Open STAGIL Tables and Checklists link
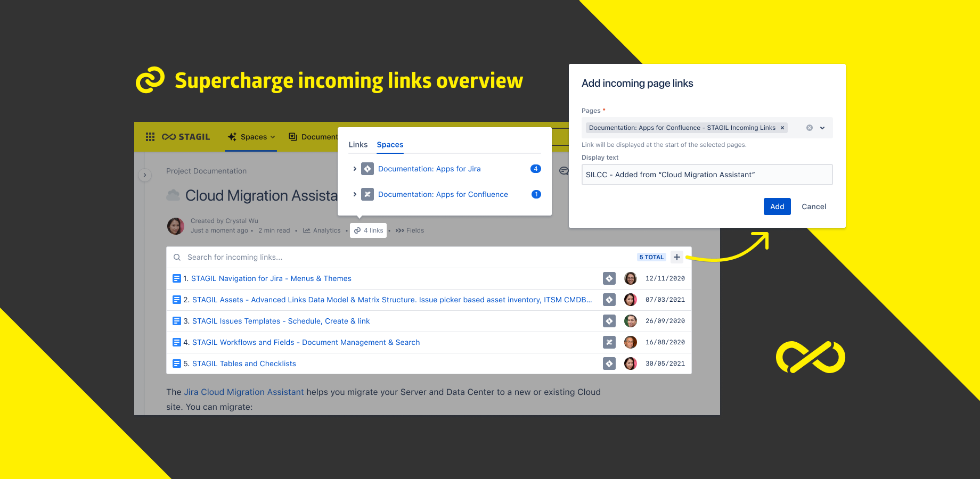 click(x=244, y=364)
